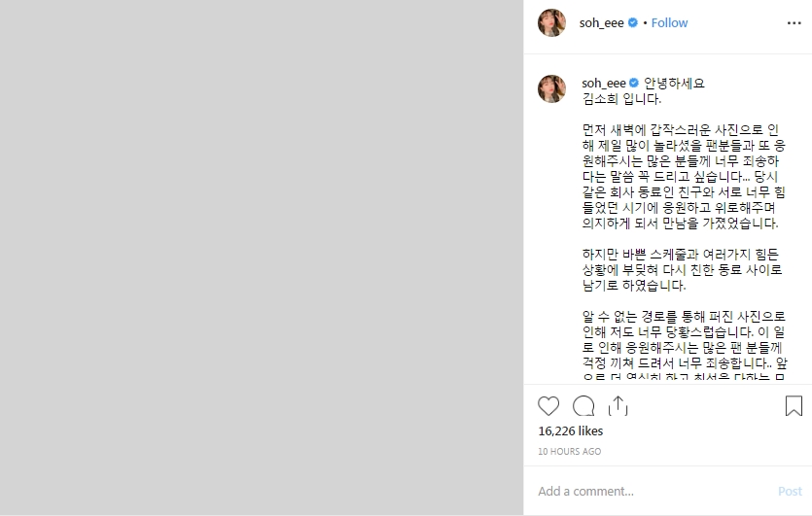The height and width of the screenshot is (516, 812).
Task: Open soh_eee profile from header username
Action: pos(601,22)
